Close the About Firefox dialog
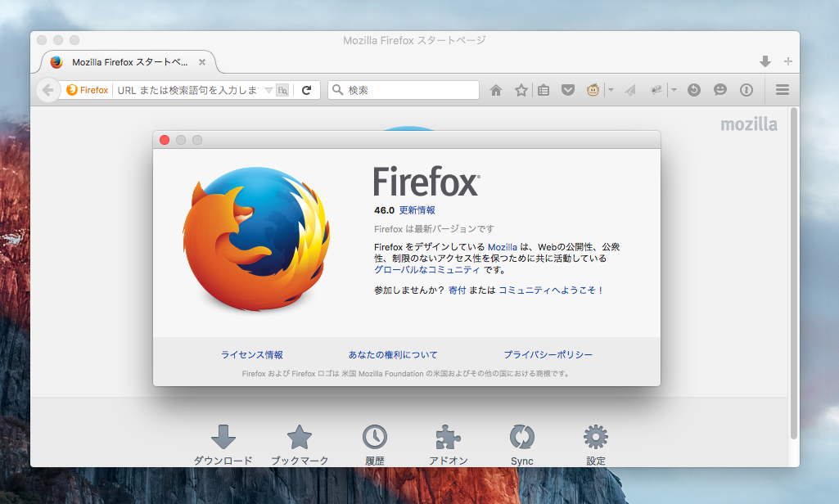 pyautogui.click(x=165, y=140)
